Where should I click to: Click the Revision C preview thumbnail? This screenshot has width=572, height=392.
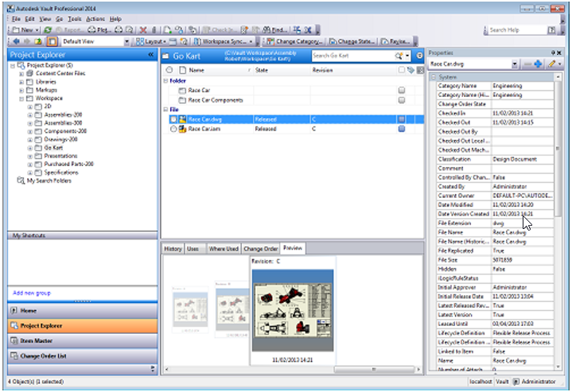[x=293, y=310]
